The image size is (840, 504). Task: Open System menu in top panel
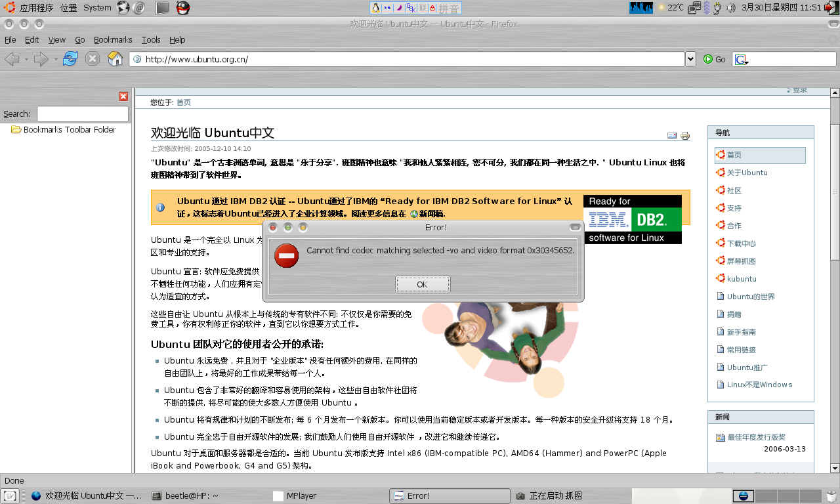pyautogui.click(x=98, y=8)
